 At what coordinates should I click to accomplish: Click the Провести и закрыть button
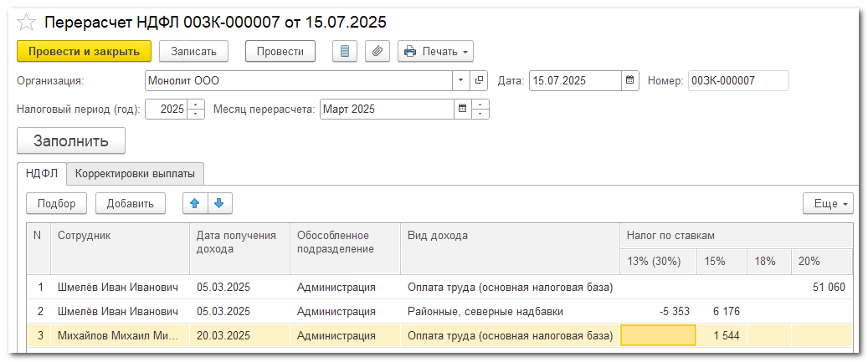[x=84, y=51]
